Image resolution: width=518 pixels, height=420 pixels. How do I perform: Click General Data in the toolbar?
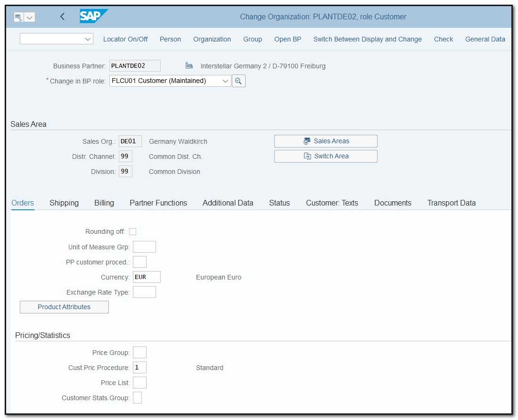(x=485, y=39)
